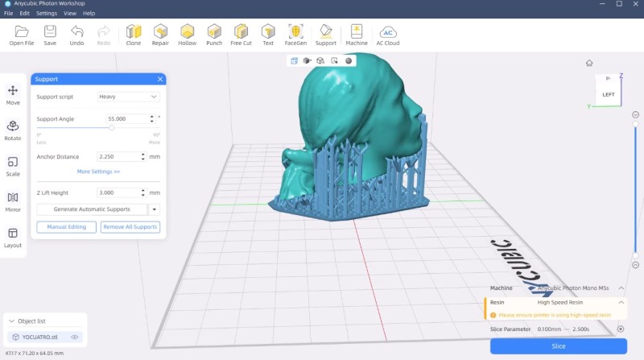Click Generate Automatic Supports button
Viewport: 644px width, 360px height.
coord(92,209)
